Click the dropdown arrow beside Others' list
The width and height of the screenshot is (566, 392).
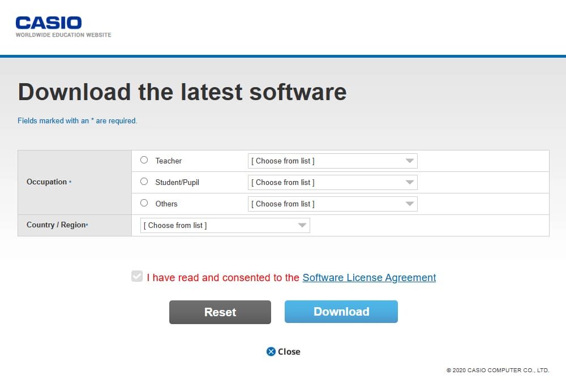(x=409, y=204)
